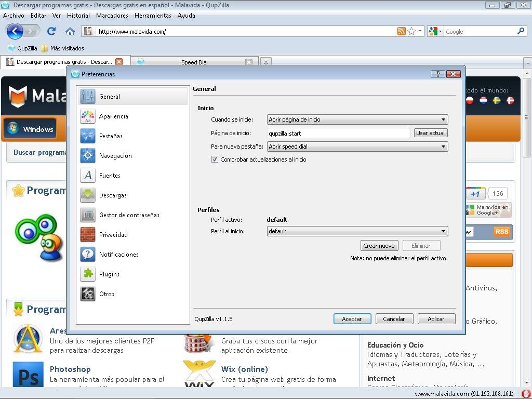The width and height of the screenshot is (532, 399).
Task: Click the Cancelar button
Action: pos(394,319)
